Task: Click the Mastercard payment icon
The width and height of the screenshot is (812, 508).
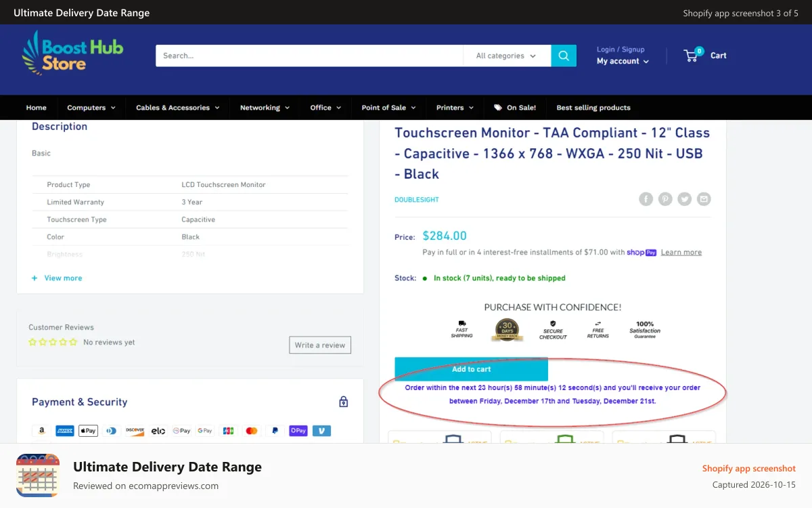Action: coord(252,431)
